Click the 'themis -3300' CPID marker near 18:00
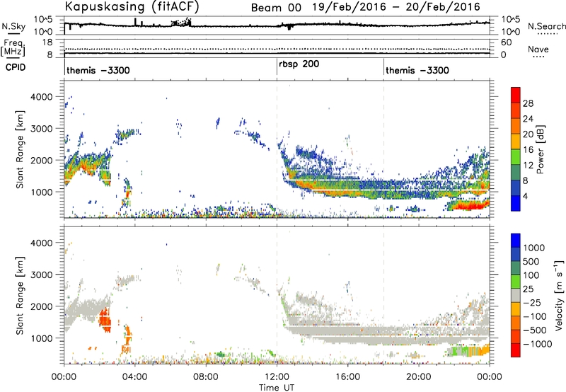566x392 pixels. pos(417,70)
